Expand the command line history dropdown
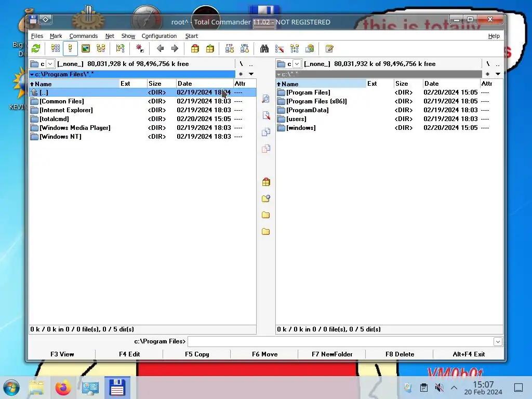532x399 pixels. [498, 342]
